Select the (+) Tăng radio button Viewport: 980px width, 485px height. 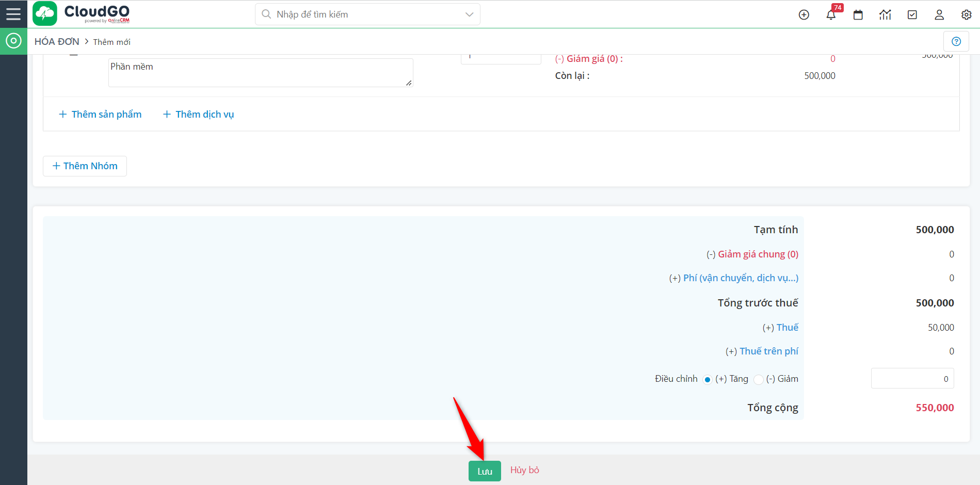(708, 379)
